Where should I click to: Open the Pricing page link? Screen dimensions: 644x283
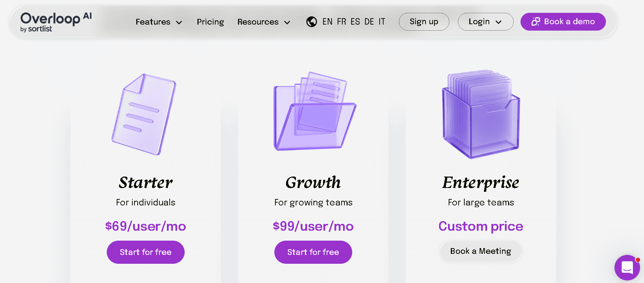pos(210,22)
